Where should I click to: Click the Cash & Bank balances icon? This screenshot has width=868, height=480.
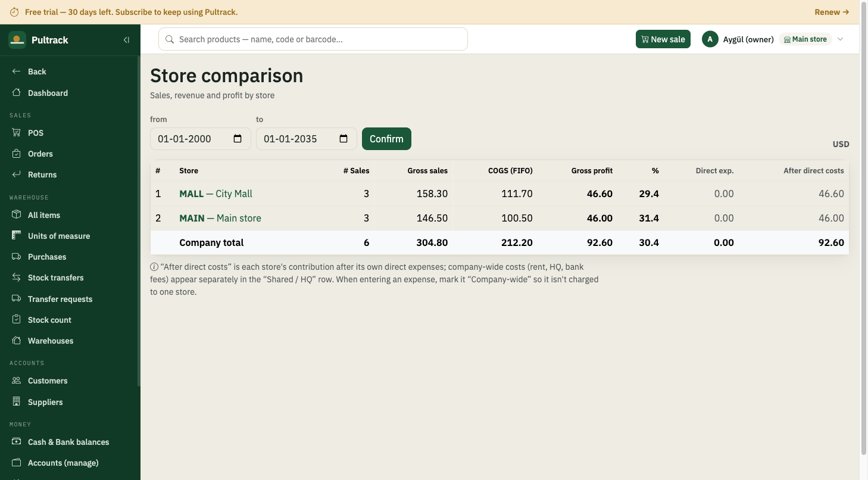(17, 442)
